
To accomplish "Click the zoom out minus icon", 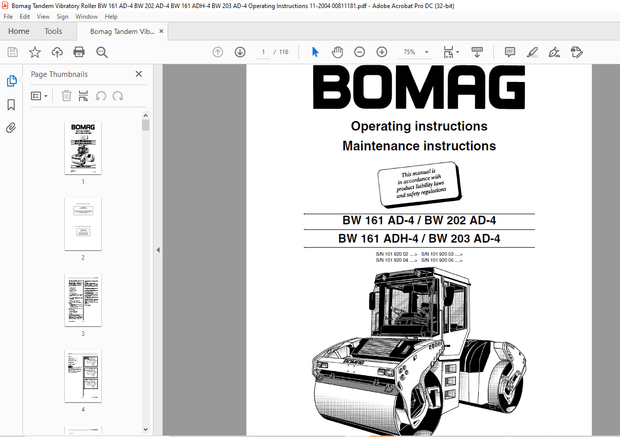I will point(360,52).
